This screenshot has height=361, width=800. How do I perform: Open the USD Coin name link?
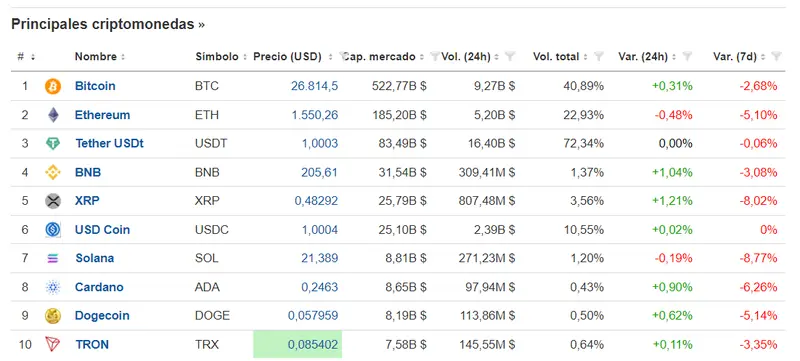pos(103,230)
